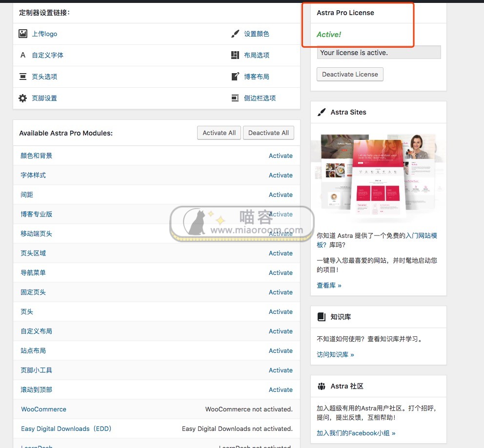Click the edit pencil icon beside 博客布局
The image size is (484, 448).
click(x=235, y=77)
